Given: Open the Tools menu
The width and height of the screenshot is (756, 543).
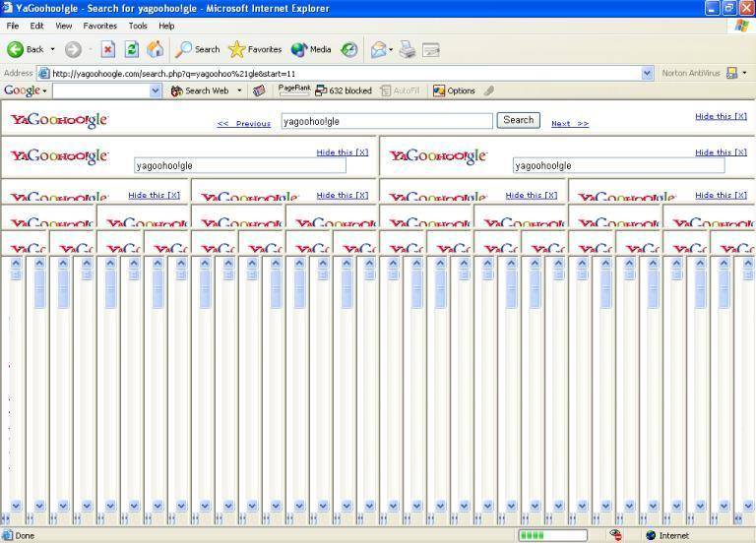Looking at the screenshot, I should click(x=138, y=26).
